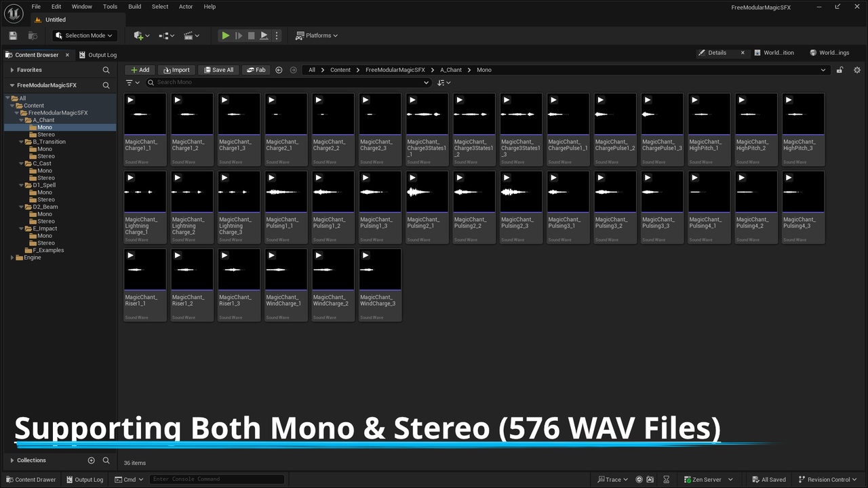Click the Import button
Screen dimensions: 868x488
pyautogui.click(x=176, y=70)
